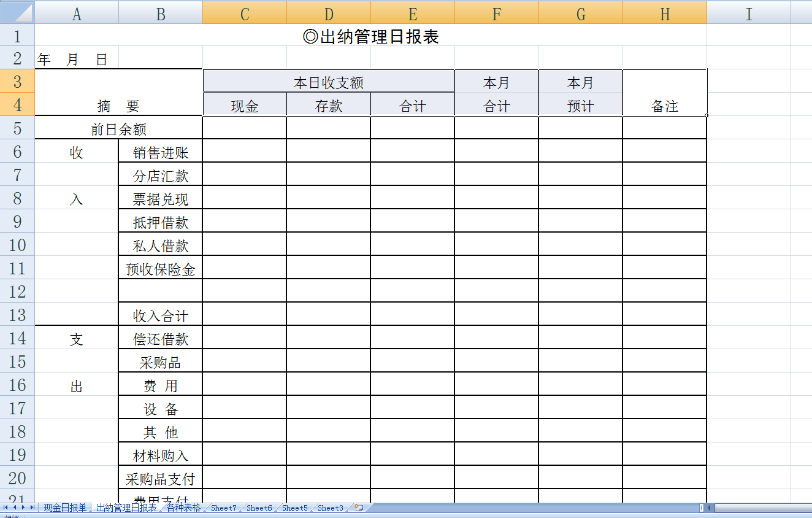The image size is (812, 518).
Task: Go to previous sheet tab arrow
Action: point(15,508)
